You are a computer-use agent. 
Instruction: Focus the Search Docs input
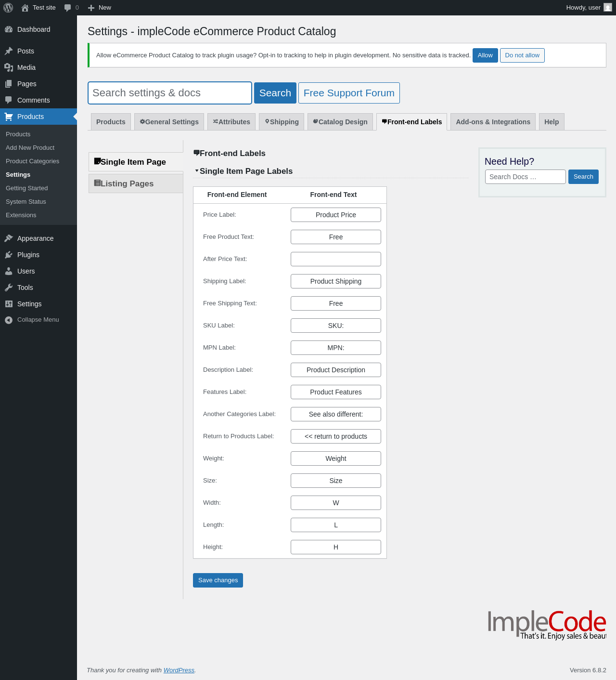[x=526, y=177]
